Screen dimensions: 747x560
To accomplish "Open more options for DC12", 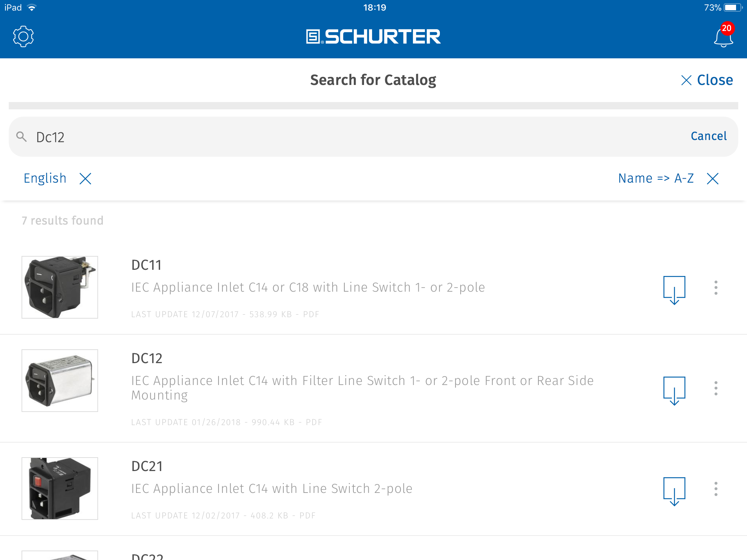I will point(716,388).
